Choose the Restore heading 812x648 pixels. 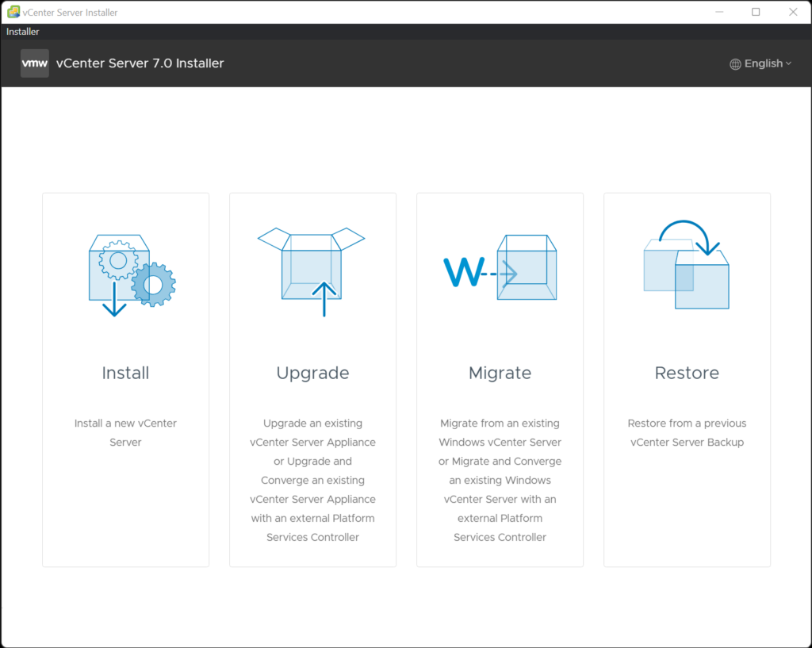687,373
